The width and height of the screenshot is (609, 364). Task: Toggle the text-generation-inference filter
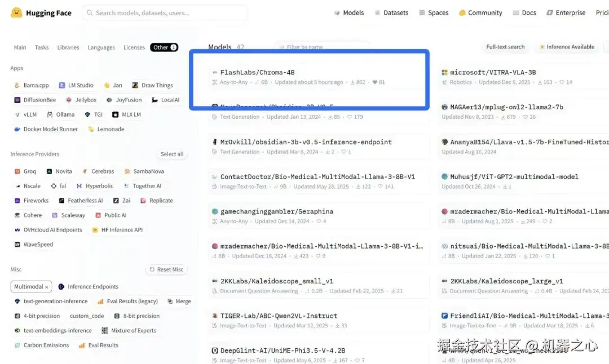coord(51,301)
